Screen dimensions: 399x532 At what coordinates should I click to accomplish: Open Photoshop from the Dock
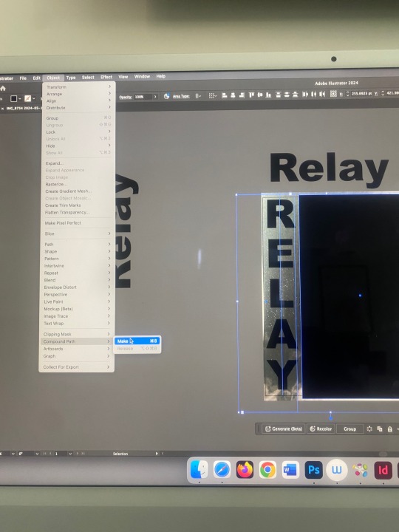pos(313,470)
